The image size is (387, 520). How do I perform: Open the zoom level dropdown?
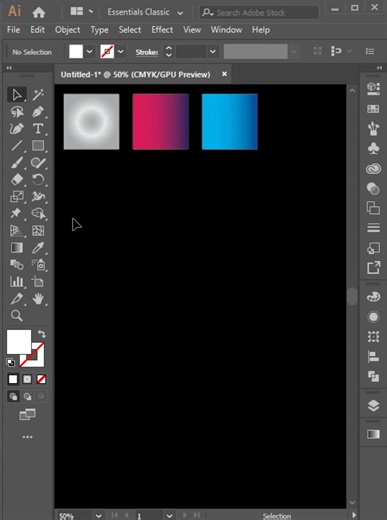tap(99, 516)
